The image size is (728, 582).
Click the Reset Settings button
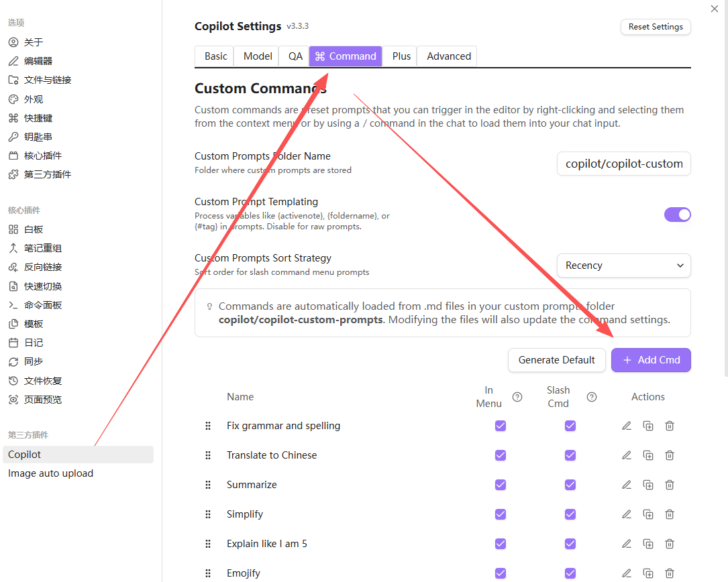(656, 27)
